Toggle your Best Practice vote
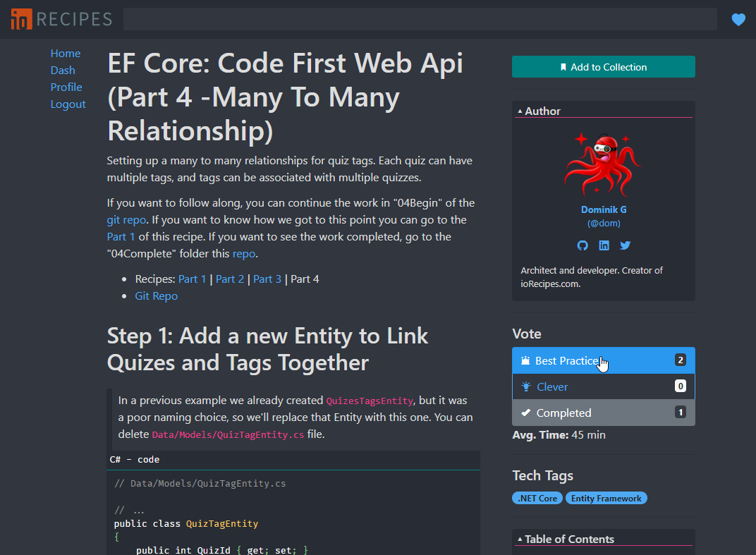This screenshot has height=555, width=756. click(603, 360)
